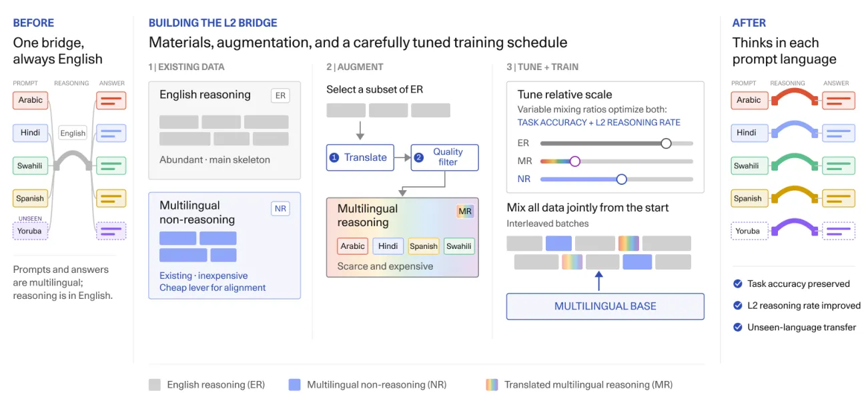Select the Yoruba prompt chip in the BEFORE panel
This screenshot has width=868, height=413.
(x=31, y=231)
